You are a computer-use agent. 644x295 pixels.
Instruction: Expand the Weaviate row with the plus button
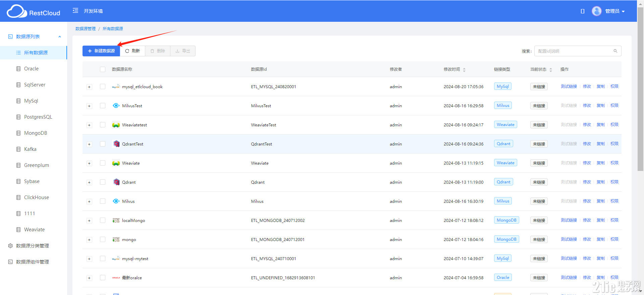pos(89,163)
